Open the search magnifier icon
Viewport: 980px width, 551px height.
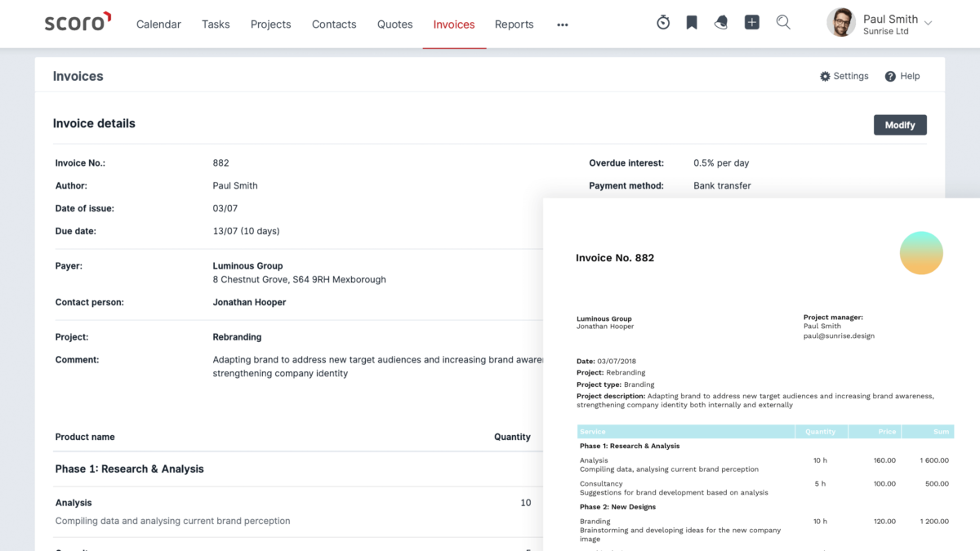coord(783,23)
